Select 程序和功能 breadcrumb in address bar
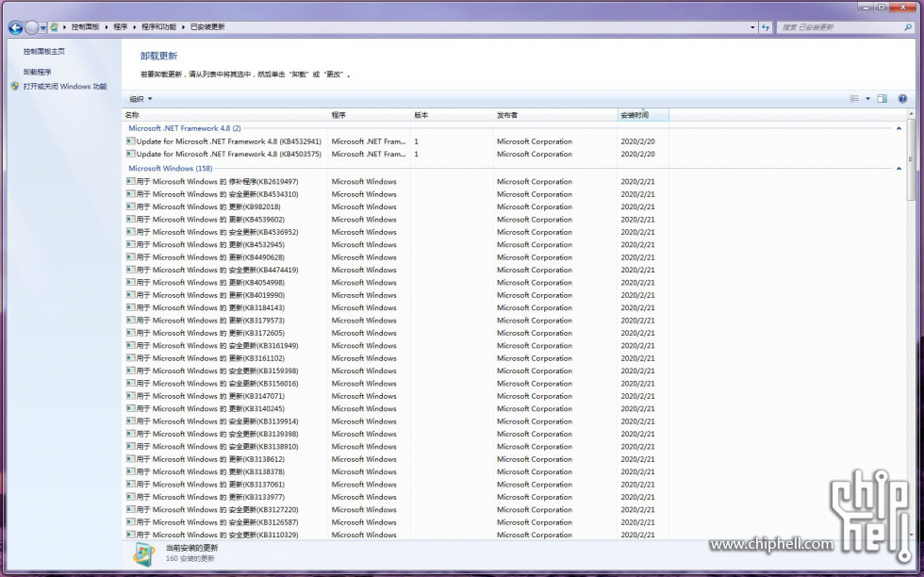 click(x=158, y=26)
